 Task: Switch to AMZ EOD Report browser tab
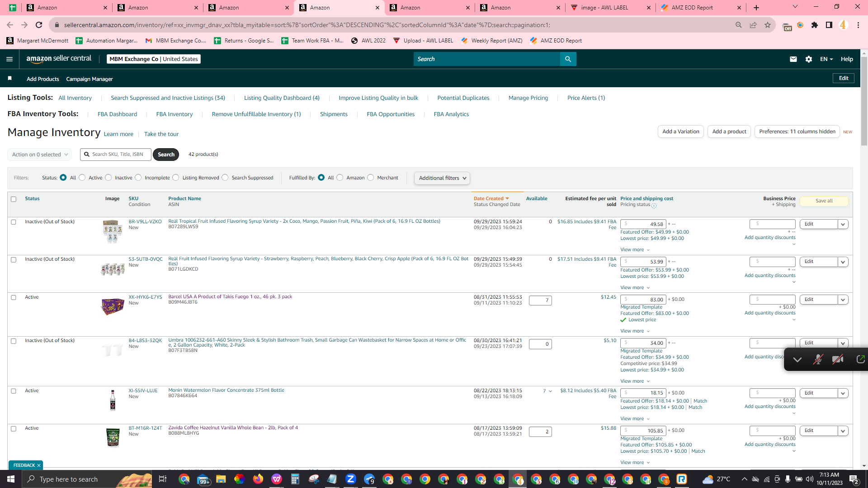700,8
